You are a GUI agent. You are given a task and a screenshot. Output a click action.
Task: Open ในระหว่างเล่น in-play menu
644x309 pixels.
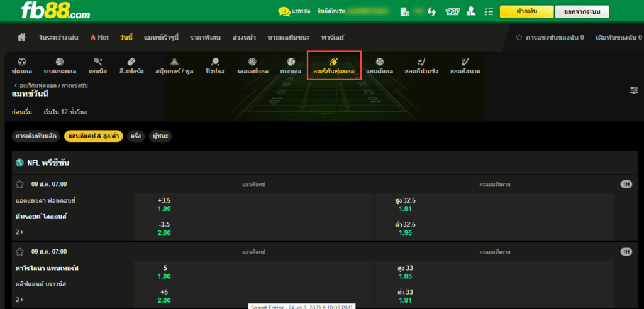coord(58,37)
